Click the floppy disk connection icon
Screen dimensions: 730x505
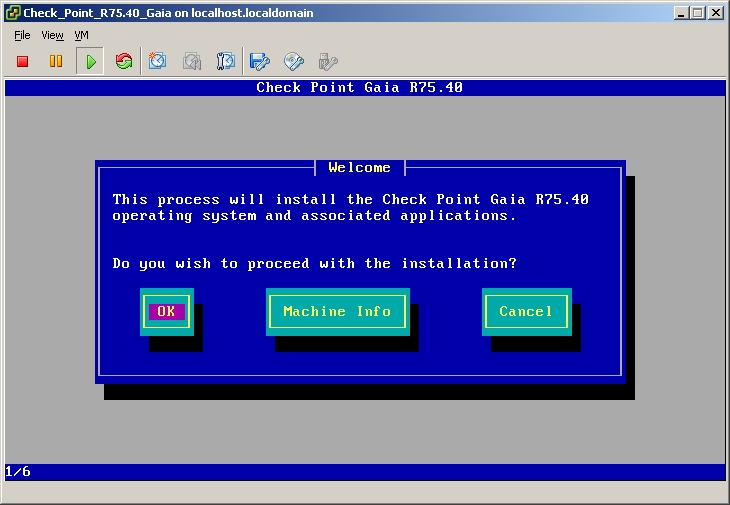(x=260, y=61)
